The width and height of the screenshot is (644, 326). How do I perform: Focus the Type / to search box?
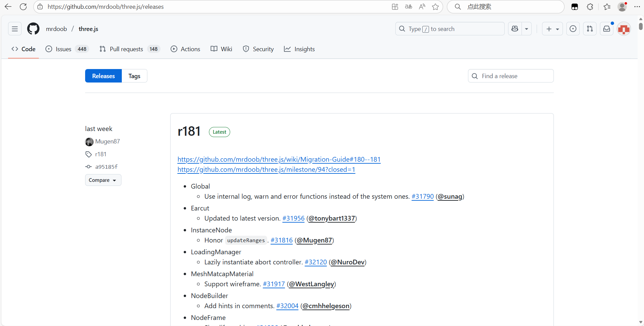[450, 29]
